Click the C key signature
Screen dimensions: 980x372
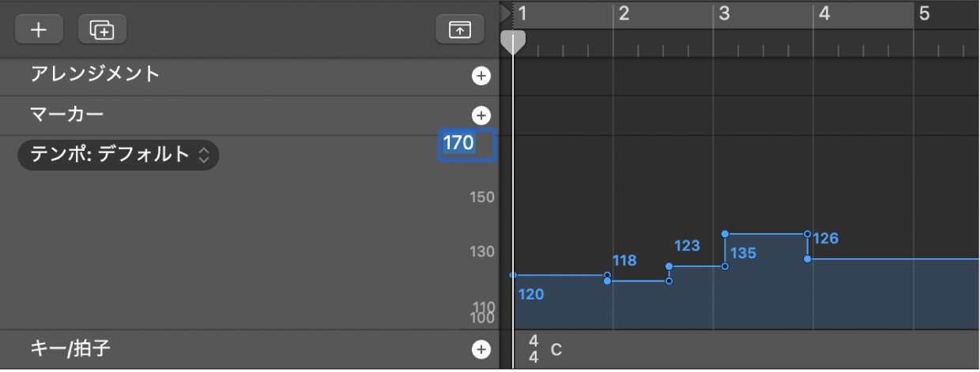556,349
